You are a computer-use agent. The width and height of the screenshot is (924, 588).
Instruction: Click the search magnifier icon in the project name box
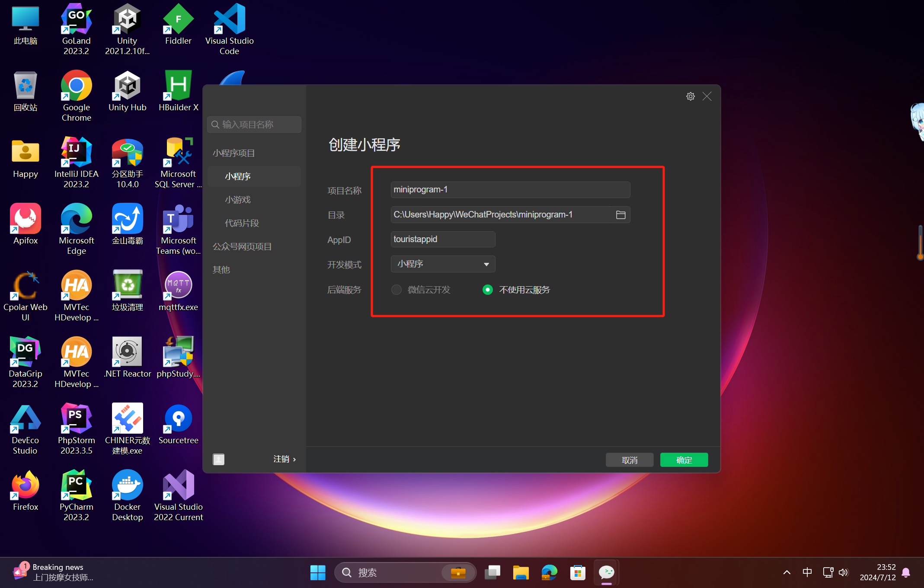pyautogui.click(x=215, y=125)
